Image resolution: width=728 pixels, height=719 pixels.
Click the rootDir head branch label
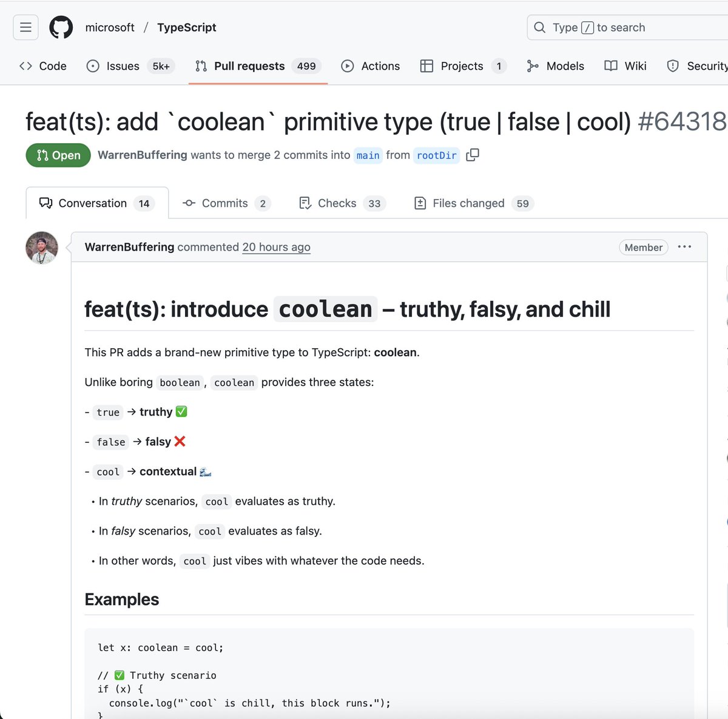coord(437,155)
